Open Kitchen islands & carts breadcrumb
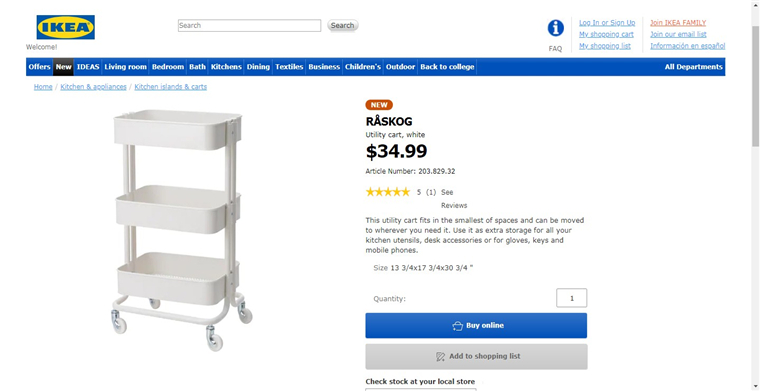 [171, 87]
